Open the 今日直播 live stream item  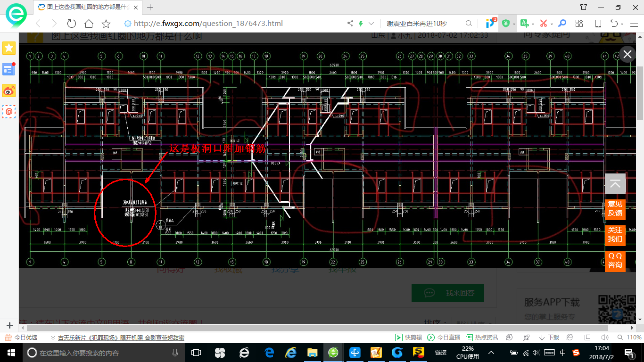[444, 337]
